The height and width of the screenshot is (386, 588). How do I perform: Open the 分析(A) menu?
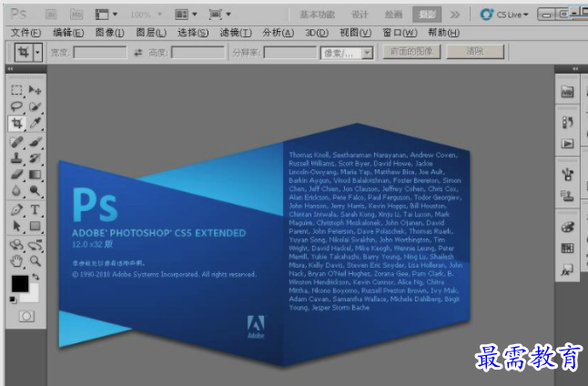point(278,33)
